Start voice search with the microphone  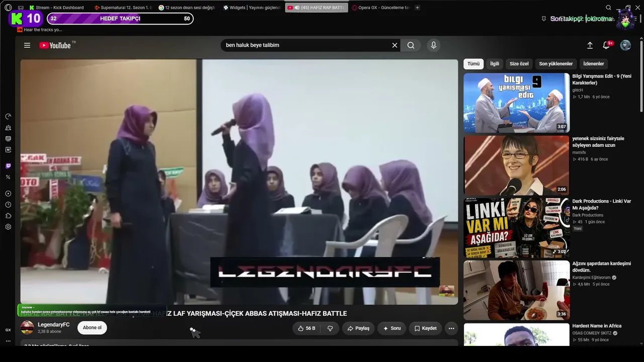point(434,45)
